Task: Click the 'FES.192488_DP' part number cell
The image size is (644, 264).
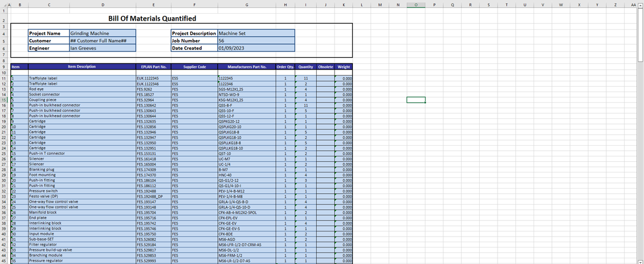Action: pos(153,197)
